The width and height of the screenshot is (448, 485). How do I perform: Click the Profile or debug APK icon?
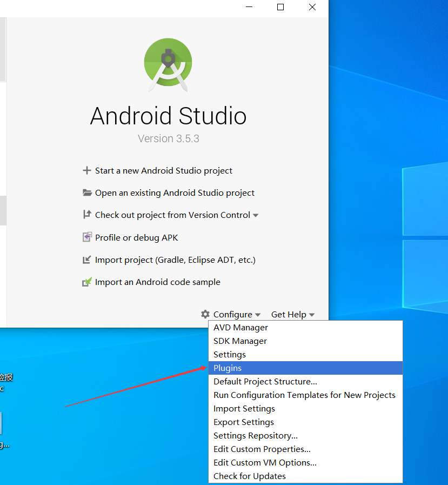tap(87, 237)
